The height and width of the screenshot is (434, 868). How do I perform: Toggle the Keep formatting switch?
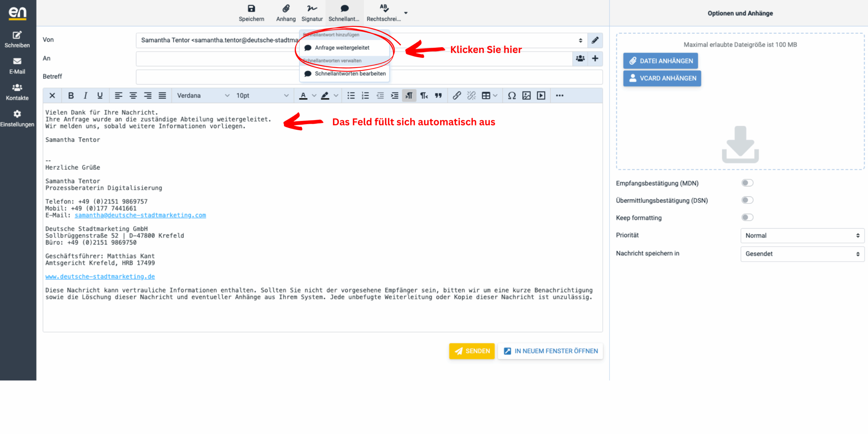coord(747,217)
